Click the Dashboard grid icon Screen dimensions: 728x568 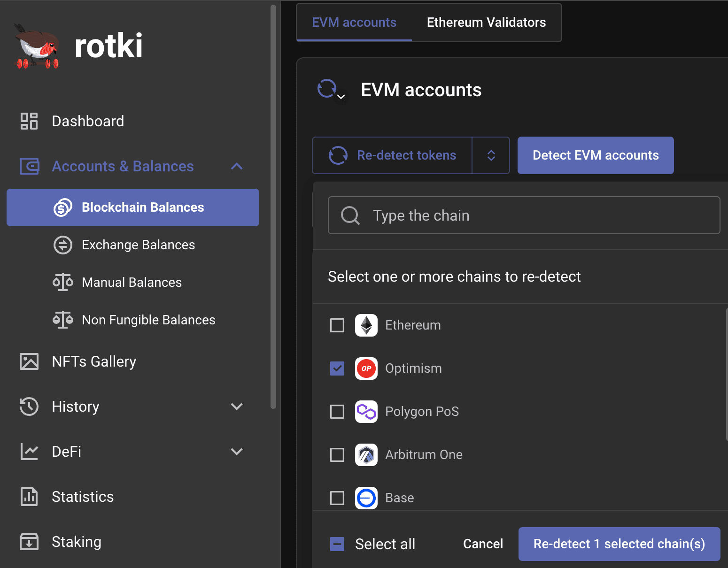29,121
